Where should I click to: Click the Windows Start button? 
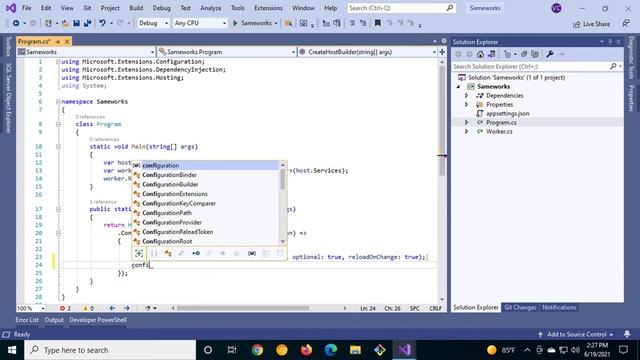coord(12,350)
